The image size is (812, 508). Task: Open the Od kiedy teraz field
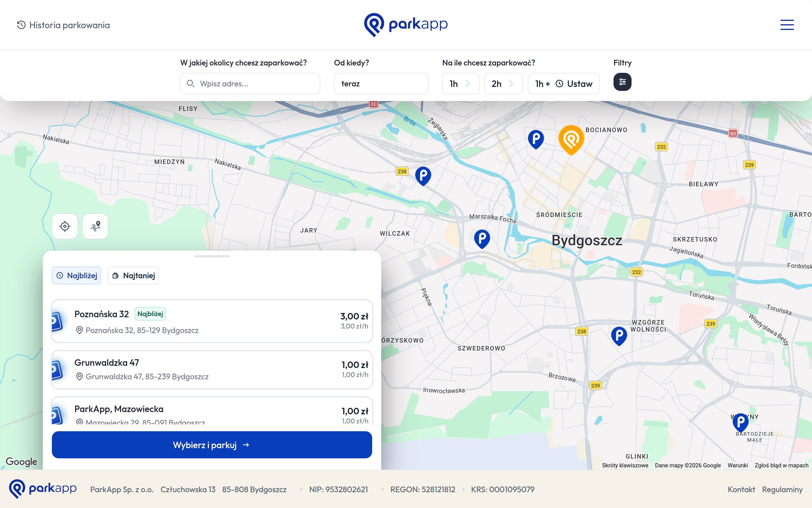[x=381, y=84]
